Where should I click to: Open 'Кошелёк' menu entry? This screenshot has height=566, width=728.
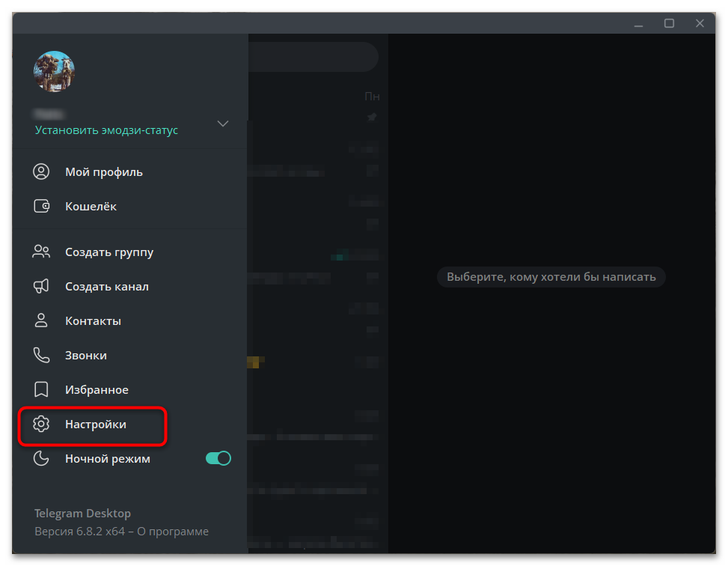[130, 206]
